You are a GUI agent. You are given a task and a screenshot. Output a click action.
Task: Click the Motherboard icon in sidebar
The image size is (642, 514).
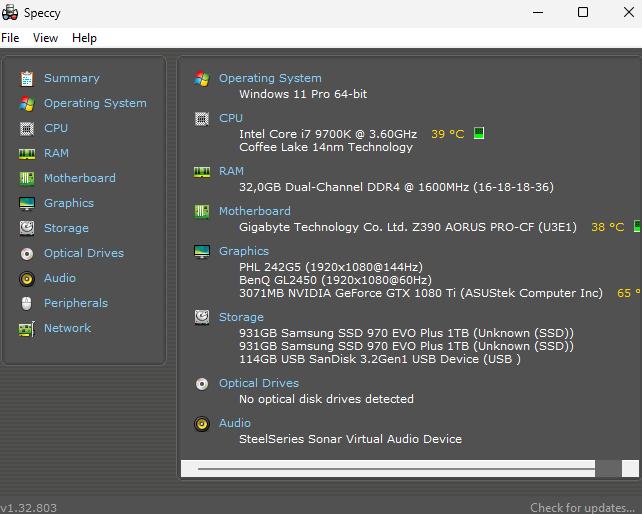[26, 178]
